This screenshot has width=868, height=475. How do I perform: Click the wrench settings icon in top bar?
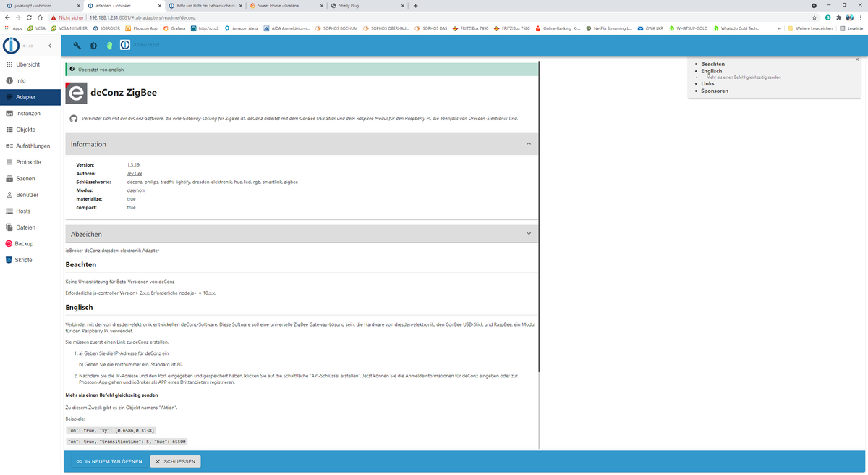77,46
